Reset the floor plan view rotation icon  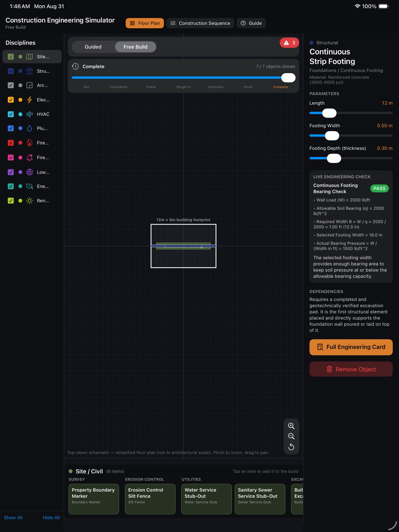click(x=291, y=447)
